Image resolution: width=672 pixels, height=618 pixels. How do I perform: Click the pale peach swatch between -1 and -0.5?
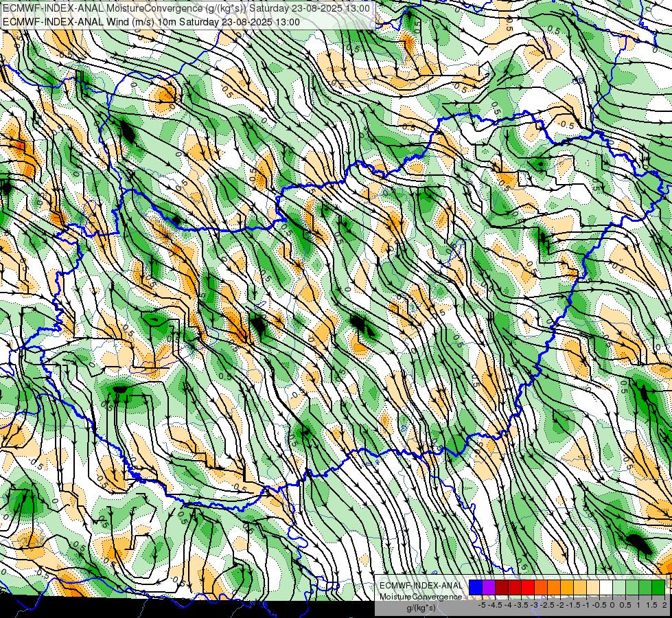pyautogui.click(x=593, y=587)
